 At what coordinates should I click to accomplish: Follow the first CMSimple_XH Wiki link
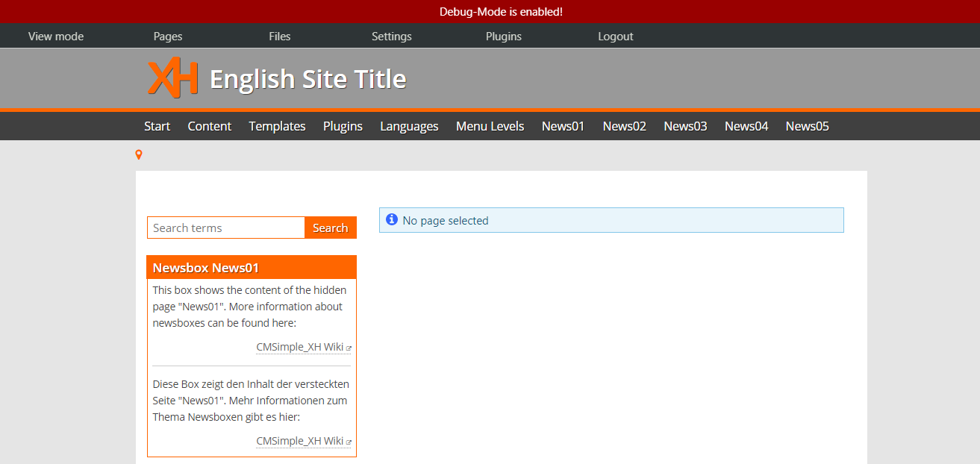pos(300,347)
